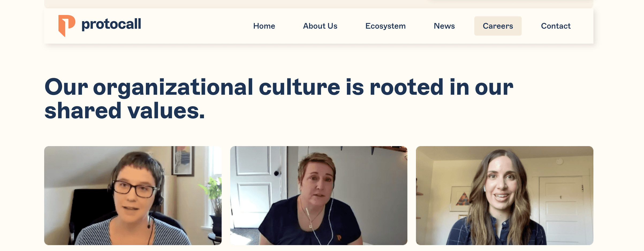This screenshot has height=251, width=644.
Task: Click the triangle artwork in the right video
Action: click(x=462, y=199)
